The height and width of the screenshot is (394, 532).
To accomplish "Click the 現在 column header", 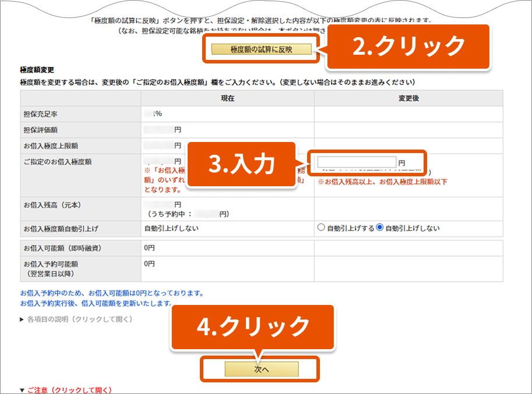I will pyautogui.click(x=227, y=98).
